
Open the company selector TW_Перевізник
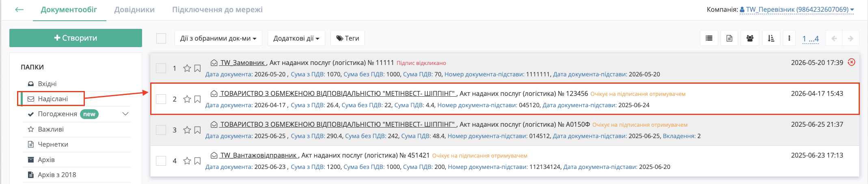pos(797,9)
